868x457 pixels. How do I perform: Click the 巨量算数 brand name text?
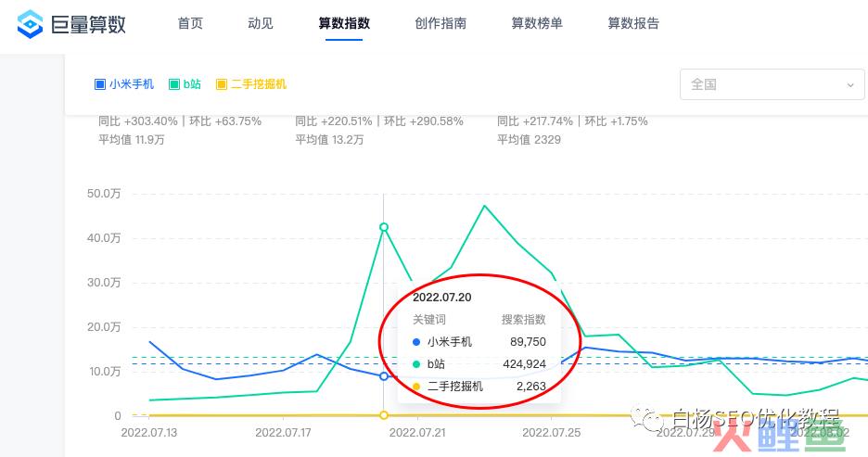tap(89, 24)
